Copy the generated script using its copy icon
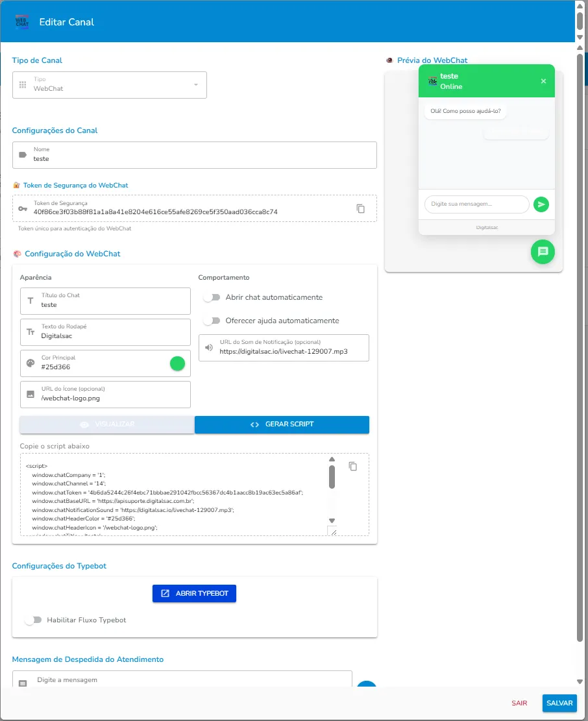 352,466
